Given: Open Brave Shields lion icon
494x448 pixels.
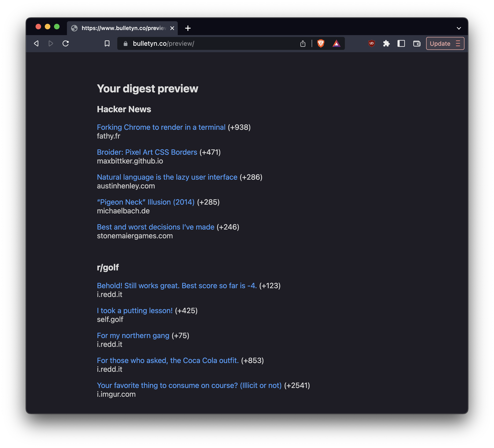Looking at the screenshot, I should [x=321, y=44].
